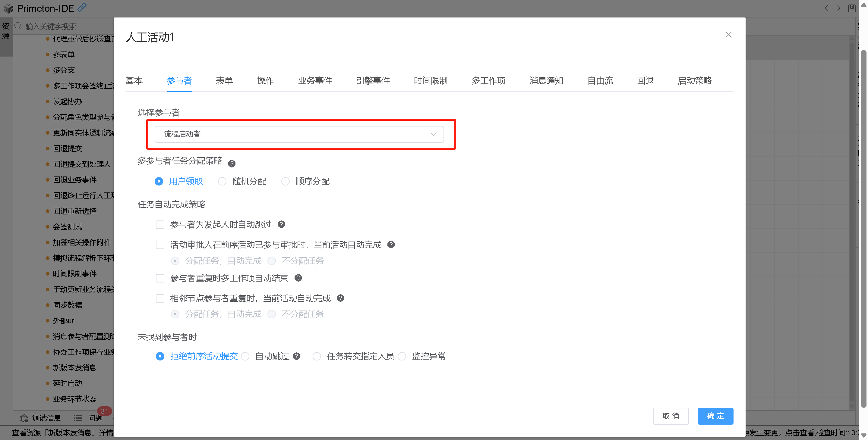Viewport: 868px width, 440px height.
Task: Enable 参与者为发起人时自动跳过 checkbox
Action: (160, 225)
